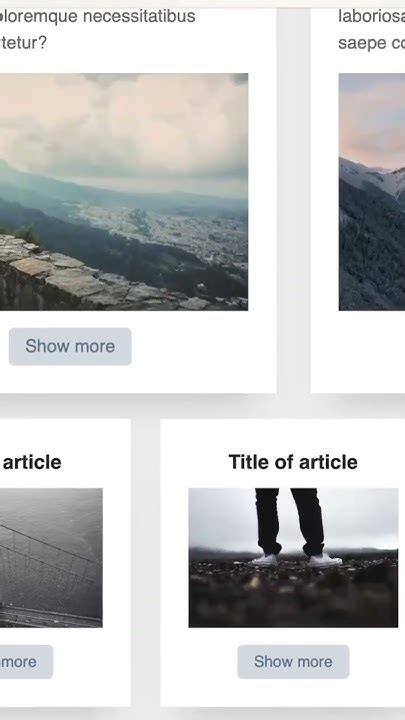Viewport: 405px width, 720px height.
Task: Click Show more below the sneakers photo
Action: (x=293, y=662)
